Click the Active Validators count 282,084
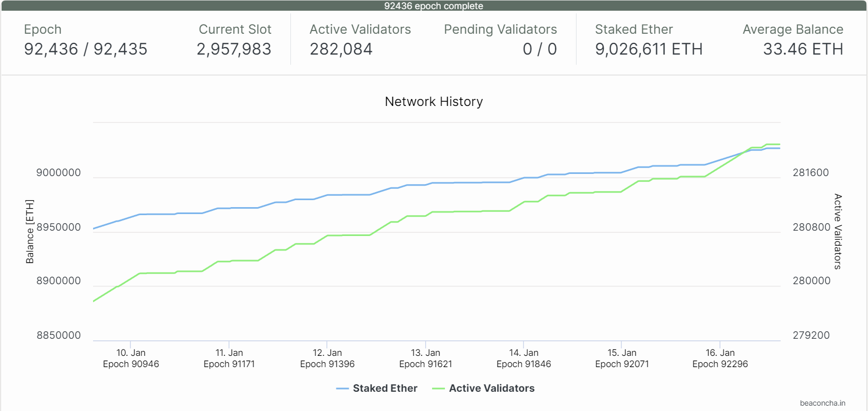This screenshot has height=411, width=868. pyautogui.click(x=341, y=49)
